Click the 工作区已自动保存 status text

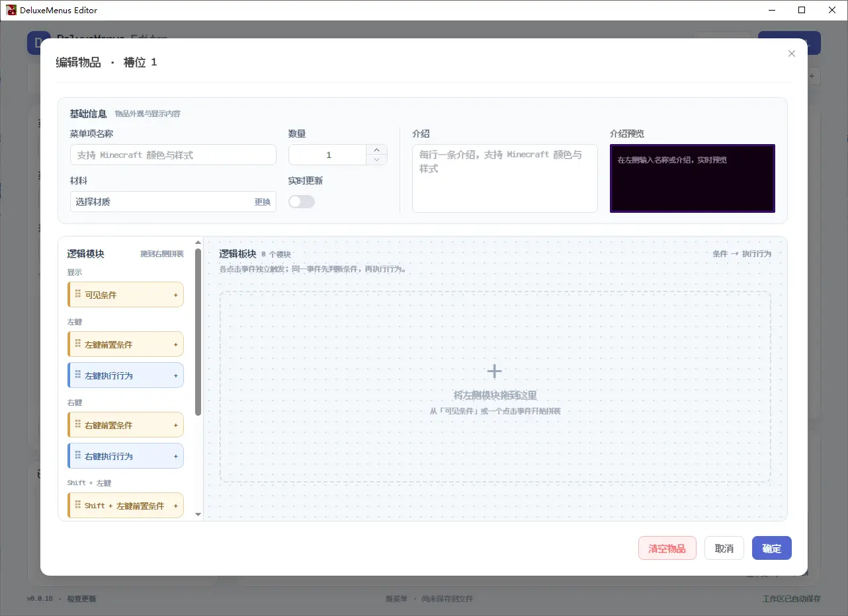792,599
